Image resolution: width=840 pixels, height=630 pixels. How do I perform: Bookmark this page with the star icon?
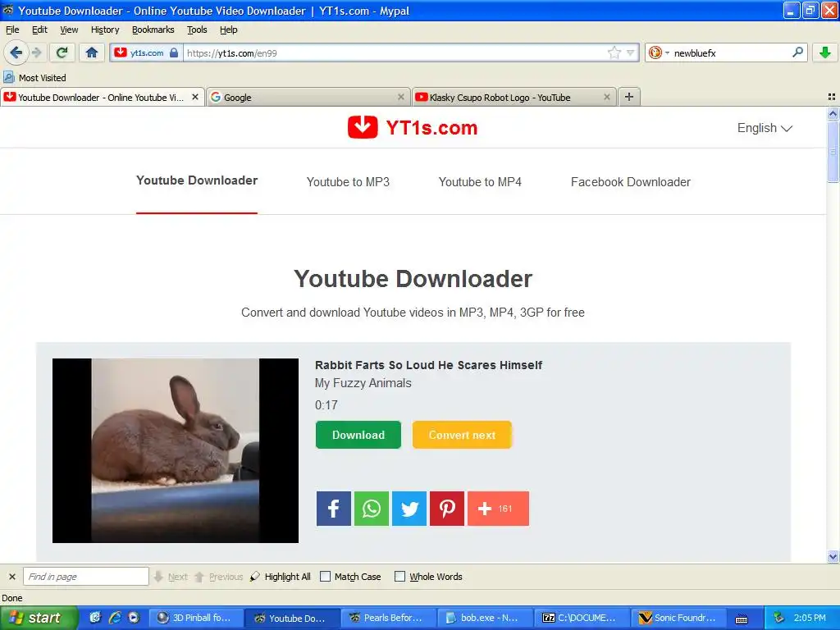pyautogui.click(x=614, y=52)
